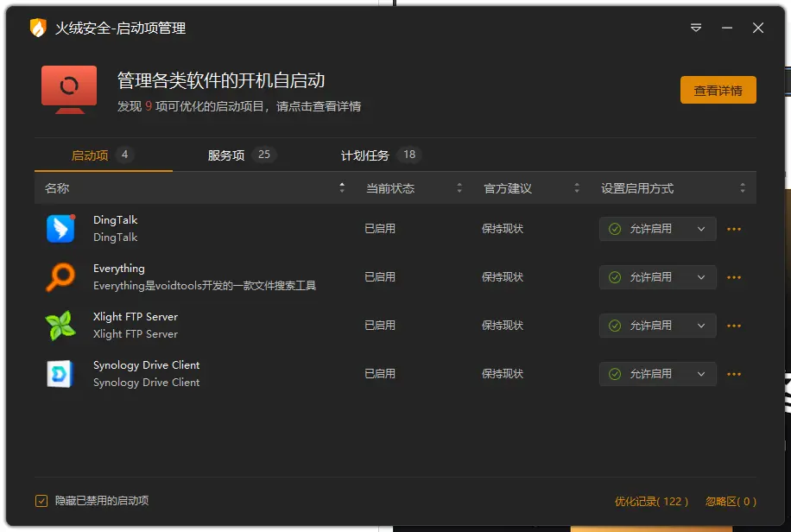Select the Synology Drive Client name text

click(x=146, y=365)
